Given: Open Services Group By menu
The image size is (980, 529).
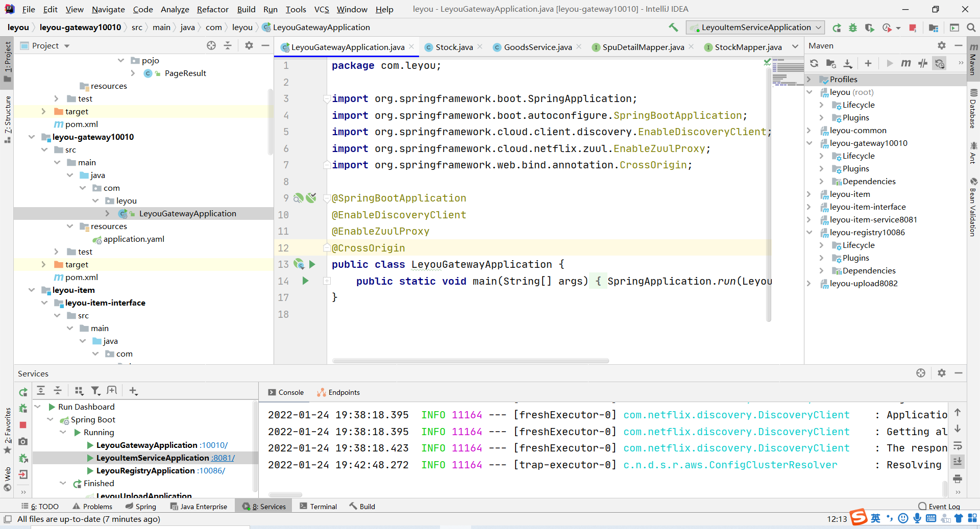Looking at the screenshot, I should click(x=79, y=391).
